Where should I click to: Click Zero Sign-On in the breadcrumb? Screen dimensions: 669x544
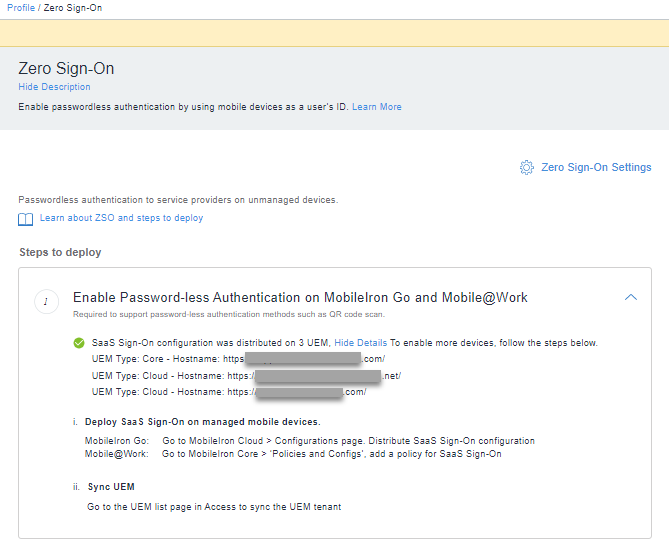tap(73, 8)
